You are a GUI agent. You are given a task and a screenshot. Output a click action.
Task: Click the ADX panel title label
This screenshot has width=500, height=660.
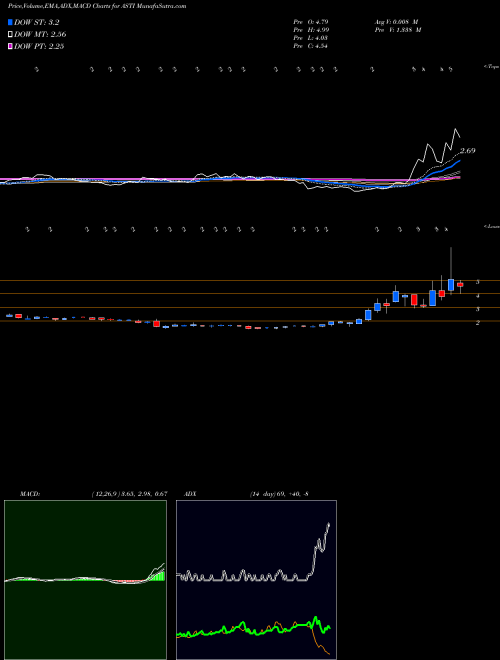pyautogui.click(x=191, y=494)
